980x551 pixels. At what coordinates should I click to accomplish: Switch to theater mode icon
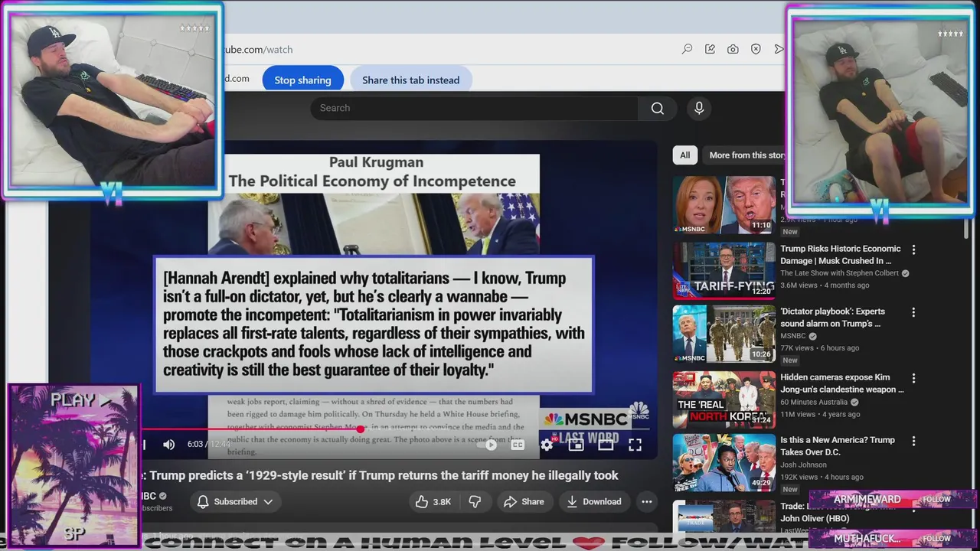606,444
